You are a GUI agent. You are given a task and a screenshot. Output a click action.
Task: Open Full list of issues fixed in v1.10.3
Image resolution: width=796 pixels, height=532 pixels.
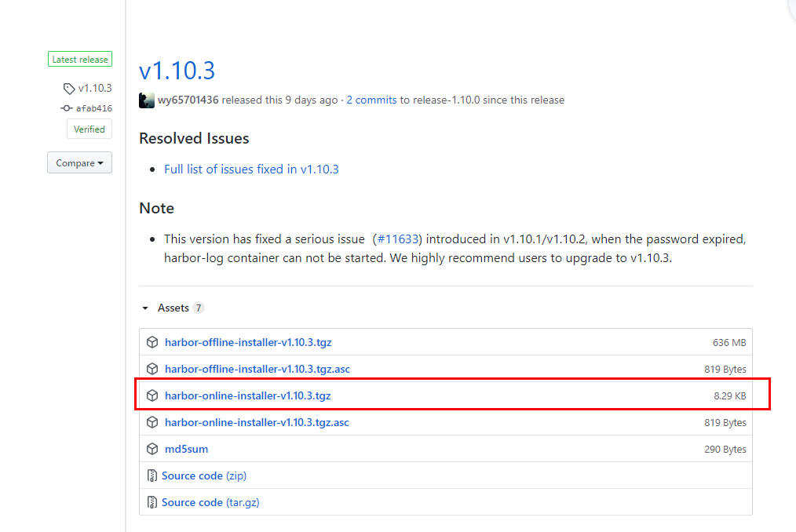251,169
